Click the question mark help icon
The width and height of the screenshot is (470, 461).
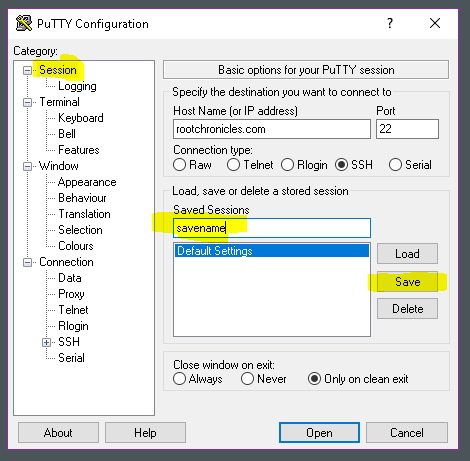tap(390, 23)
